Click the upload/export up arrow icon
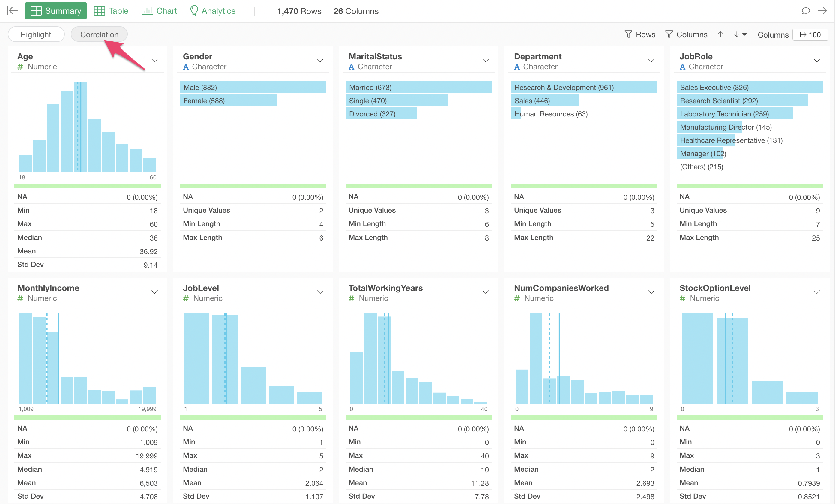Viewport: 835px width, 504px height. pos(720,34)
